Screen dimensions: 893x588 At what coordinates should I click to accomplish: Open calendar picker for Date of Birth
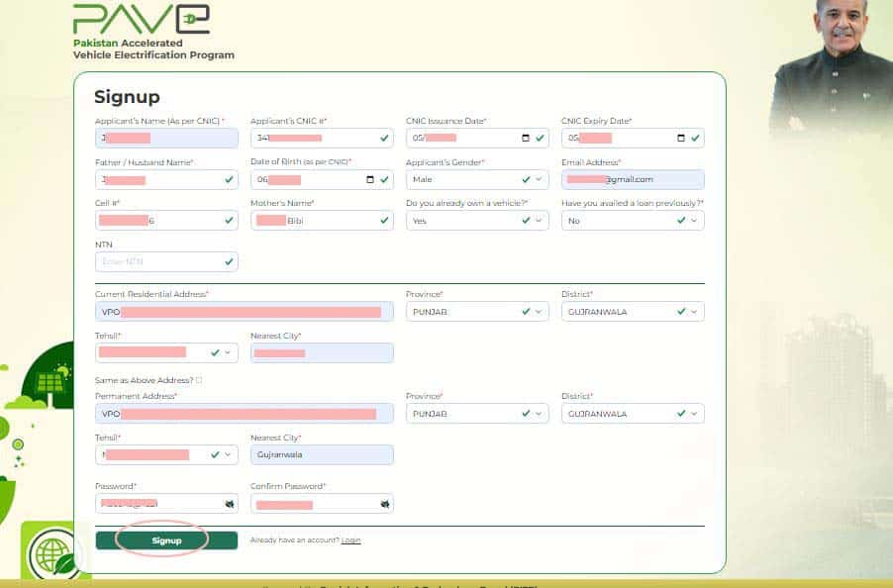[x=370, y=179]
